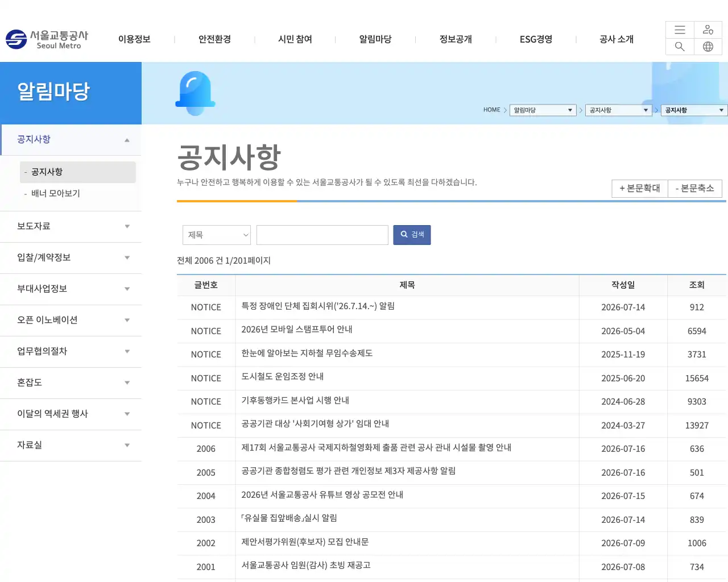
Task: Open notice 도시철도 운임조정 안내
Action: click(283, 377)
